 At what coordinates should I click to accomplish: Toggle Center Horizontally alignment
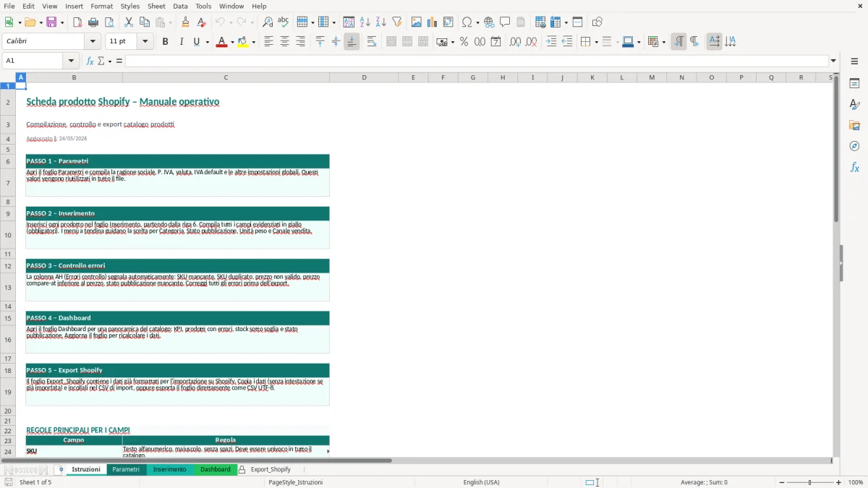click(x=284, y=42)
